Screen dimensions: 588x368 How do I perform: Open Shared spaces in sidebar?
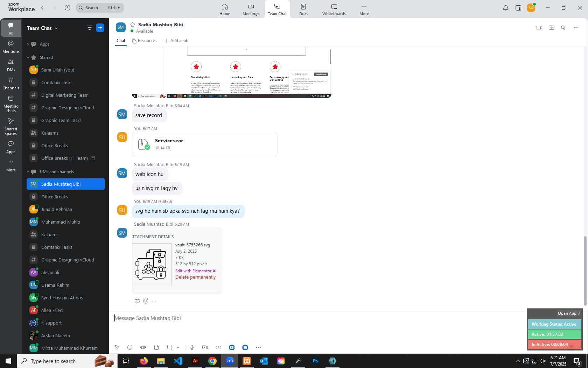[x=11, y=127]
